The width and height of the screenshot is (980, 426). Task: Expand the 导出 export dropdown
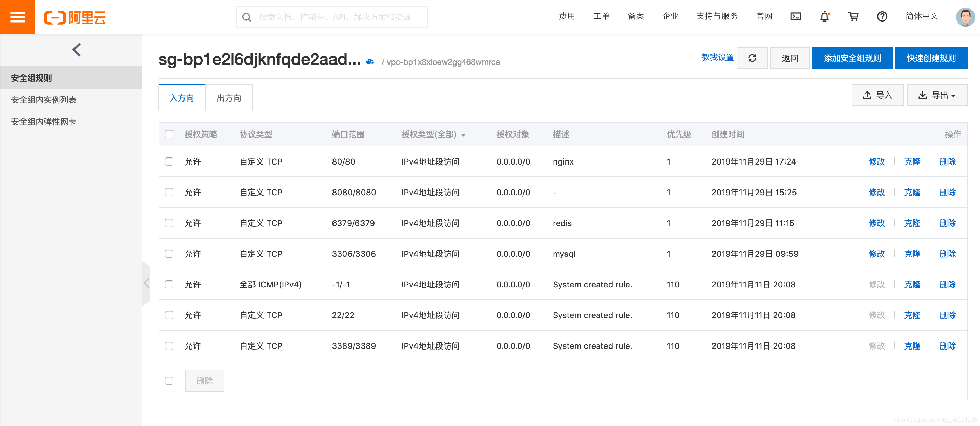[937, 95]
